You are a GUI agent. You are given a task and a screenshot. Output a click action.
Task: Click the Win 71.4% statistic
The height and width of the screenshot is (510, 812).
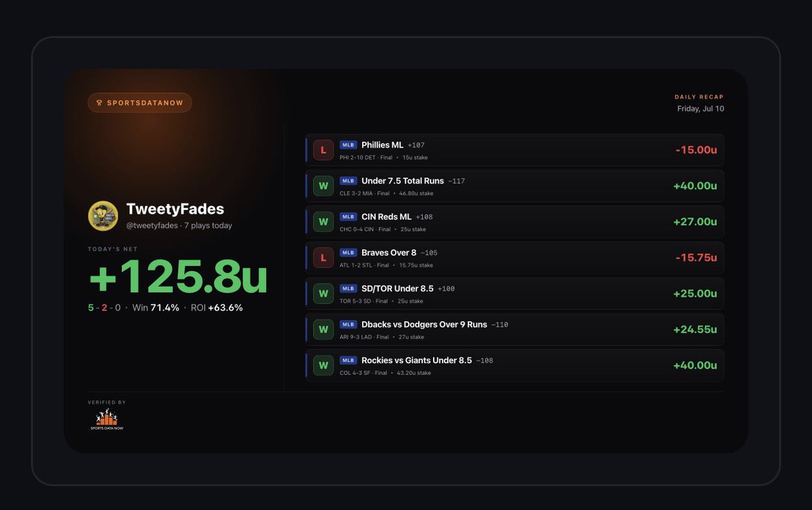pos(156,308)
